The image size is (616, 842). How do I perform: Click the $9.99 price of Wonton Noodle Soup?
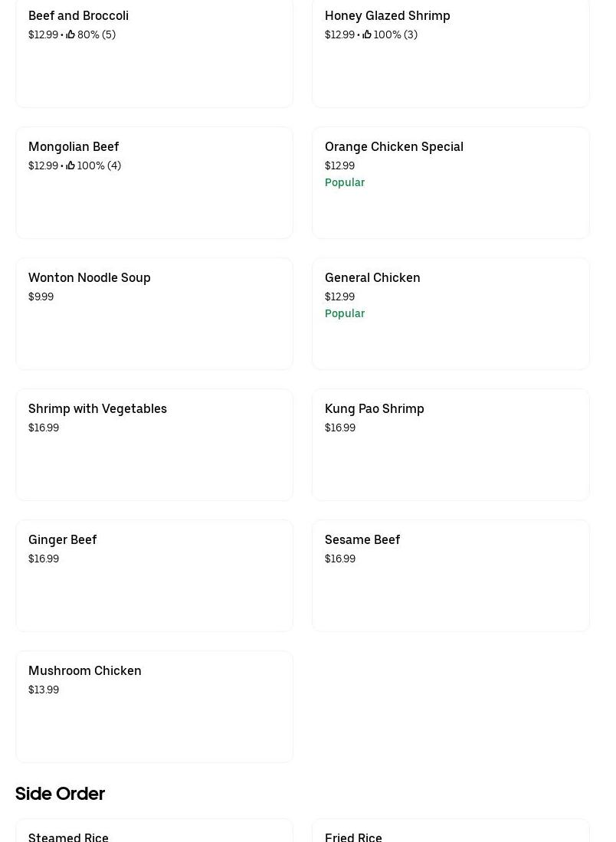click(41, 297)
